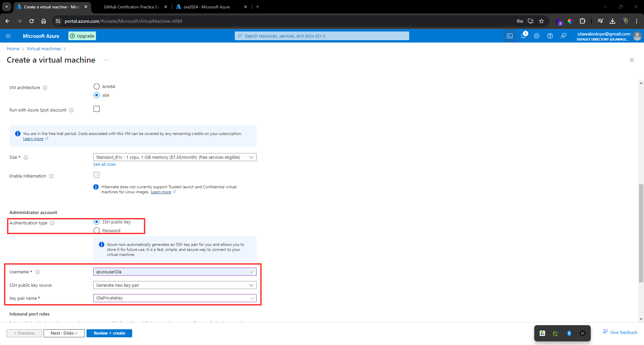Open the password manager key icon
Image resolution: width=644 pixels, height=345 pixels.
(x=520, y=21)
